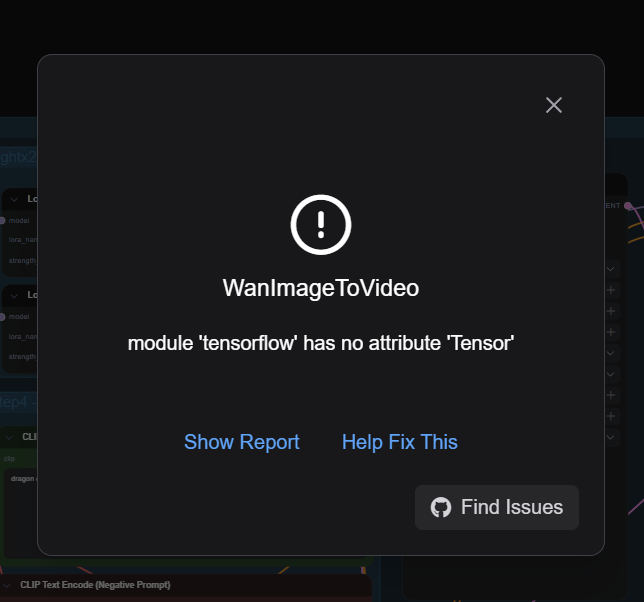Image resolution: width=644 pixels, height=602 pixels.
Task: Collapse the upper Lora node via its chevron
Action: tap(14, 200)
